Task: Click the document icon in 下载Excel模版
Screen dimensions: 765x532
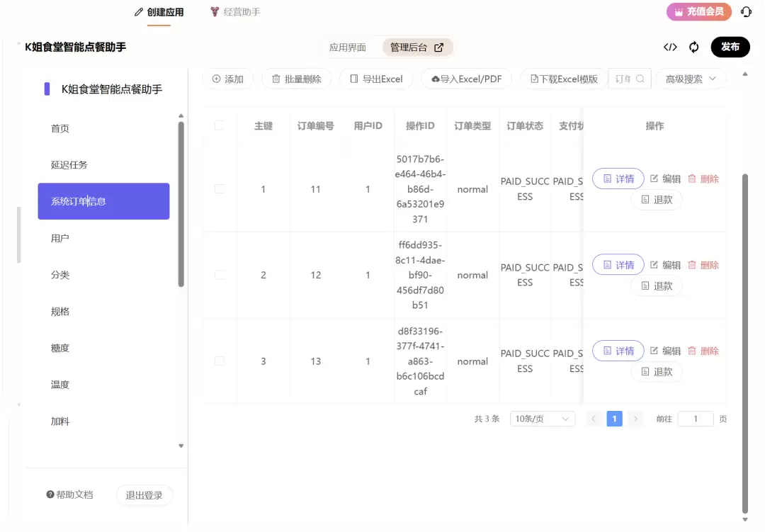Action: tap(534, 79)
